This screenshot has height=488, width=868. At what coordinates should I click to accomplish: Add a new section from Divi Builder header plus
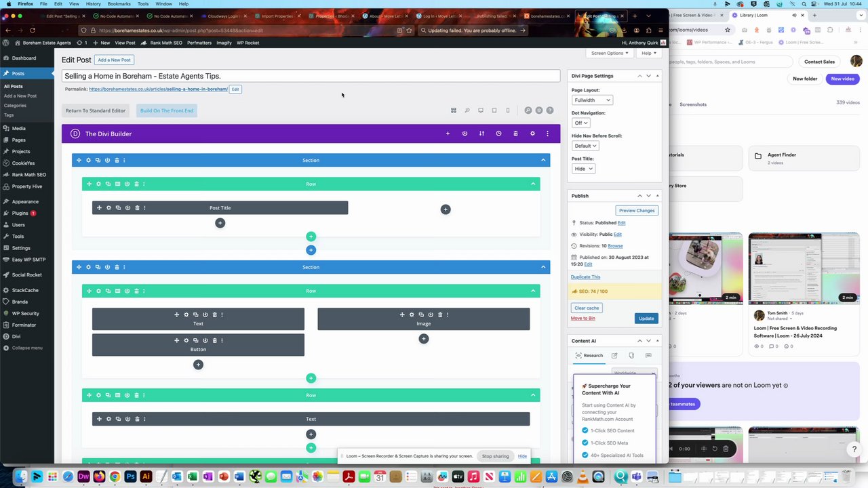point(448,134)
